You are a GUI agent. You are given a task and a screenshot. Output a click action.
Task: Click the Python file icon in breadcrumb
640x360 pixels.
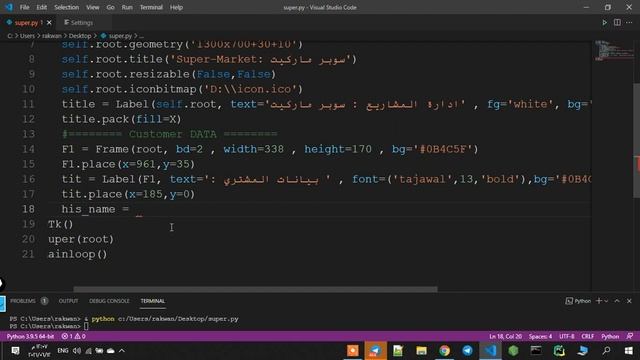[x=103, y=36]
